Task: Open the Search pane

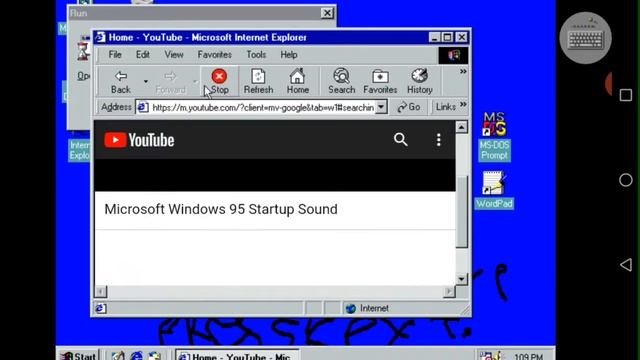Action: click(342, 82)
